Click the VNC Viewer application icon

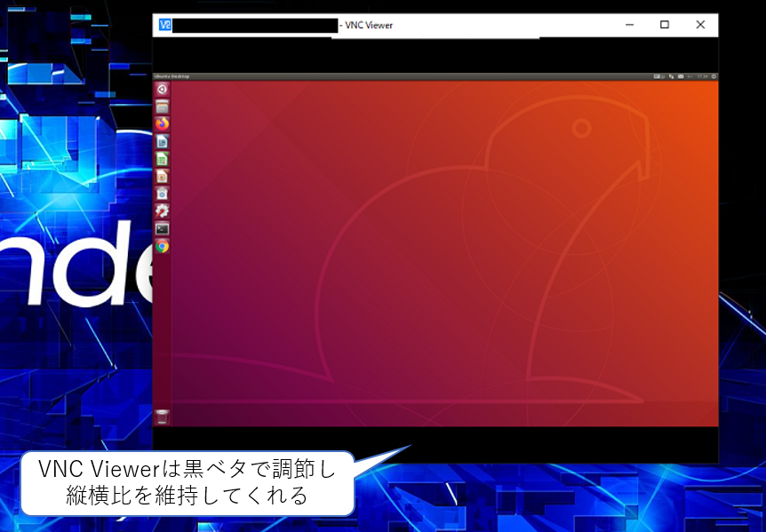tap(165, 25)
